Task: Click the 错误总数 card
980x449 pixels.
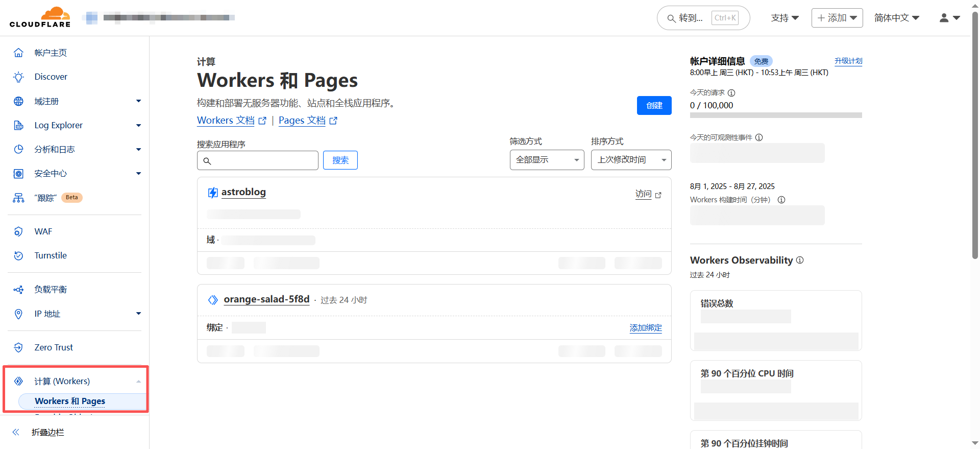Action: tap(776, 320)
